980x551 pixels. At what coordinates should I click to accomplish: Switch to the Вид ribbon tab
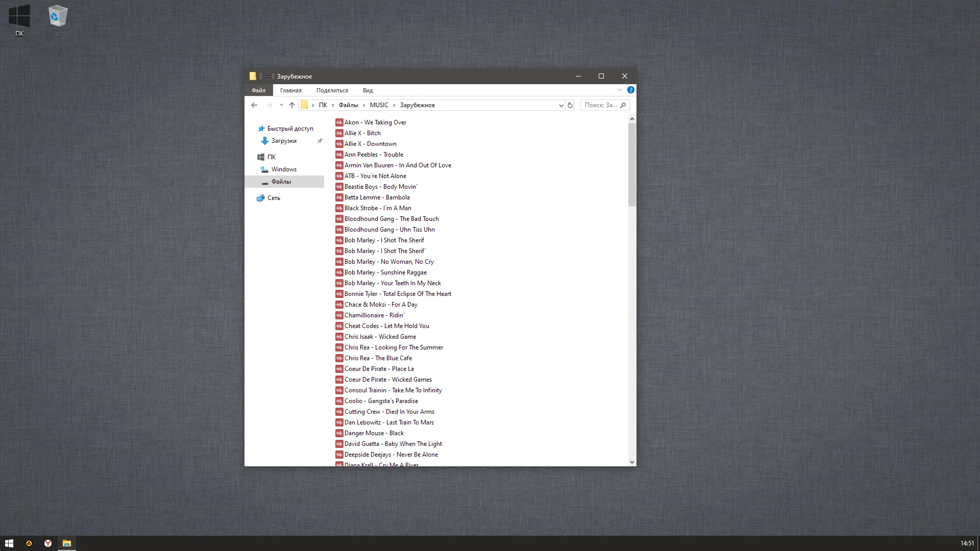[368, 90]
